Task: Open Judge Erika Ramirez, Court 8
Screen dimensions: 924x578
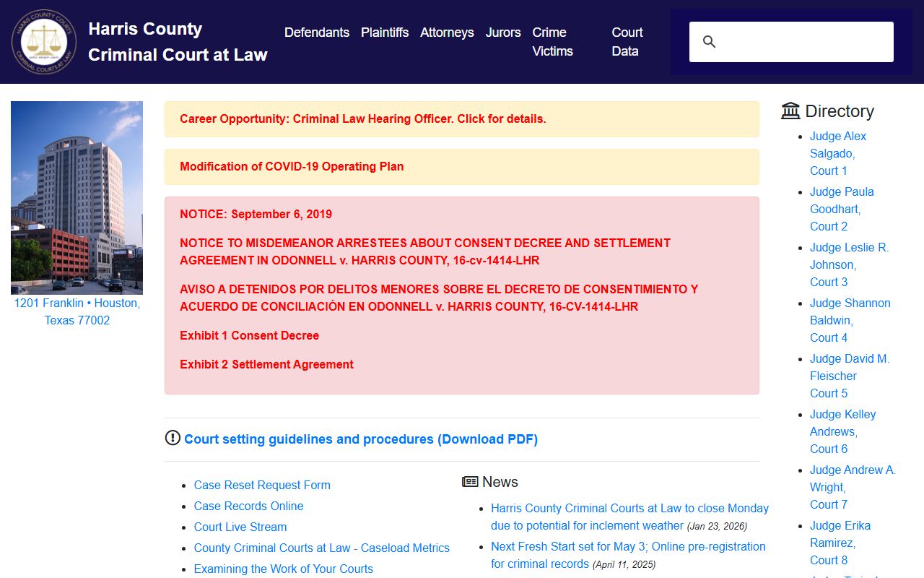Action: [x=840, y=543]
